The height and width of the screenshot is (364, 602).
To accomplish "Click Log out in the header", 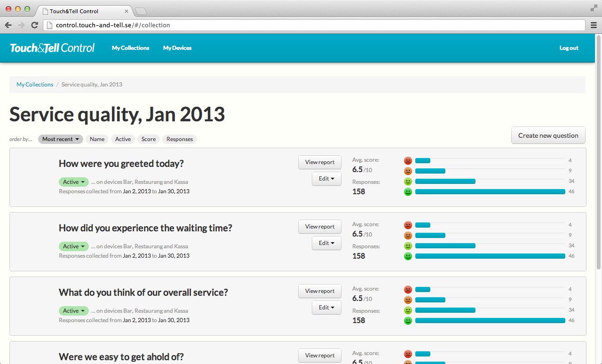I will click(569, 48).
